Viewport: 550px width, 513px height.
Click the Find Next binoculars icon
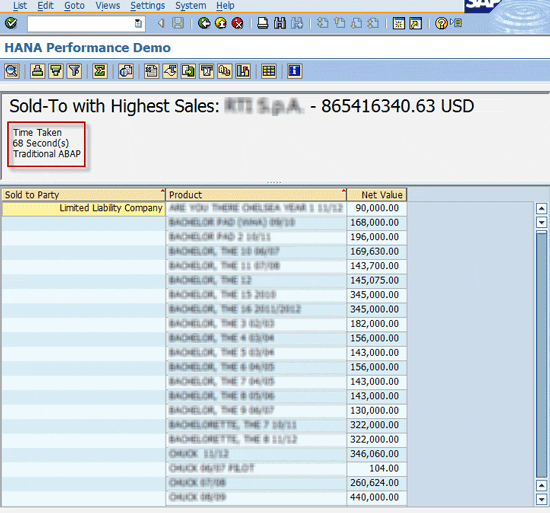pyautogui.click(x=297, y=23)
